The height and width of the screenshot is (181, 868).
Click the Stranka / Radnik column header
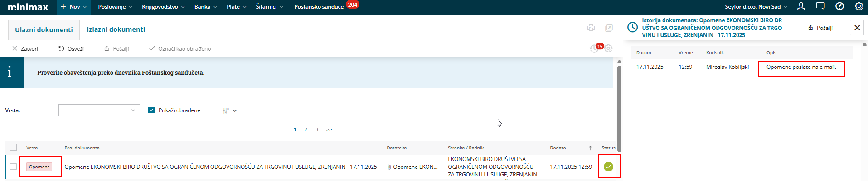(x=466, y=148)
